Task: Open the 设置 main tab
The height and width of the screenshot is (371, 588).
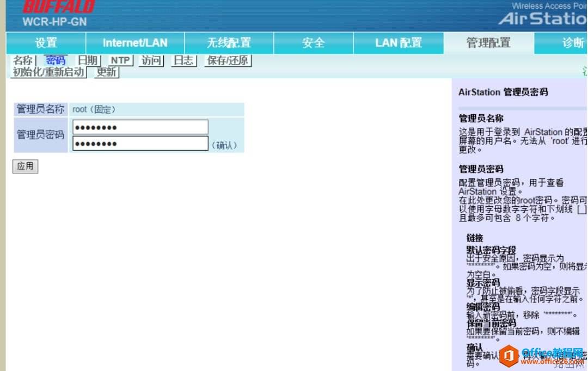Action: tap(46, 43)
